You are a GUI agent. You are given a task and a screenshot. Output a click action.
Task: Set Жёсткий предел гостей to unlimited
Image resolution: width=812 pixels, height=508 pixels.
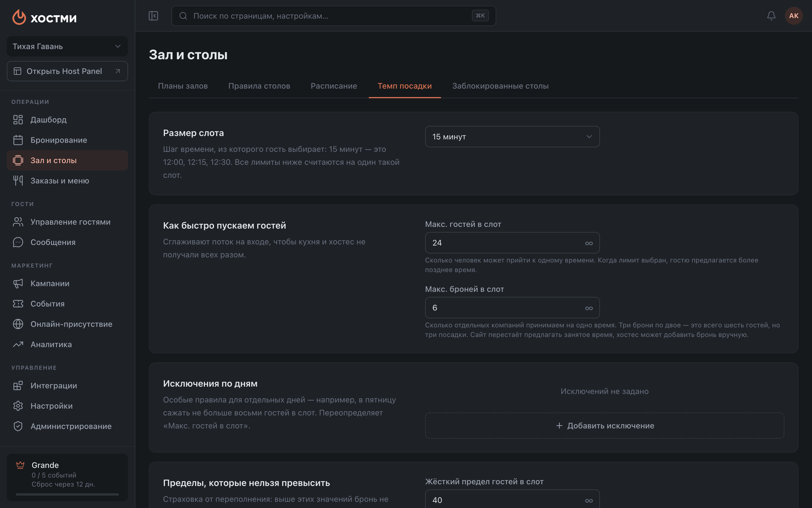589,501
